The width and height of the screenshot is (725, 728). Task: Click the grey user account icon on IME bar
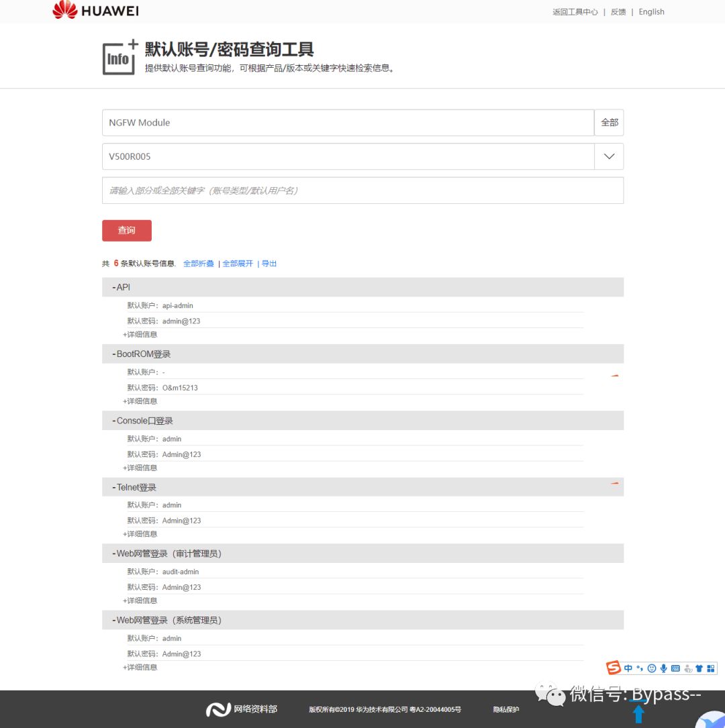(688, 668)
